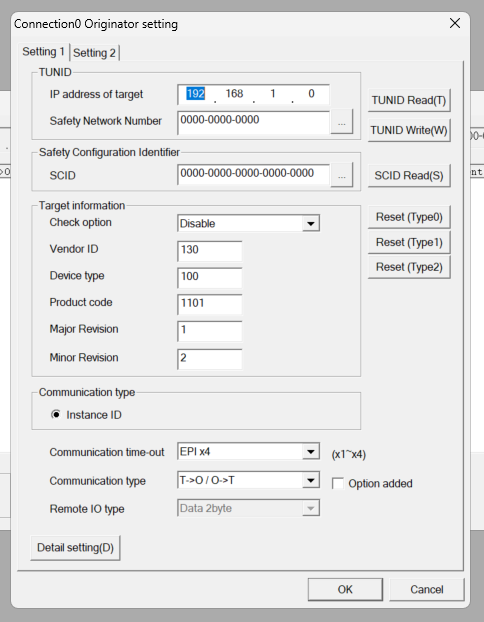Viewport: 484px width, 622px height.
Task: Click the IP octet 168 field
Action: point(234,94)
